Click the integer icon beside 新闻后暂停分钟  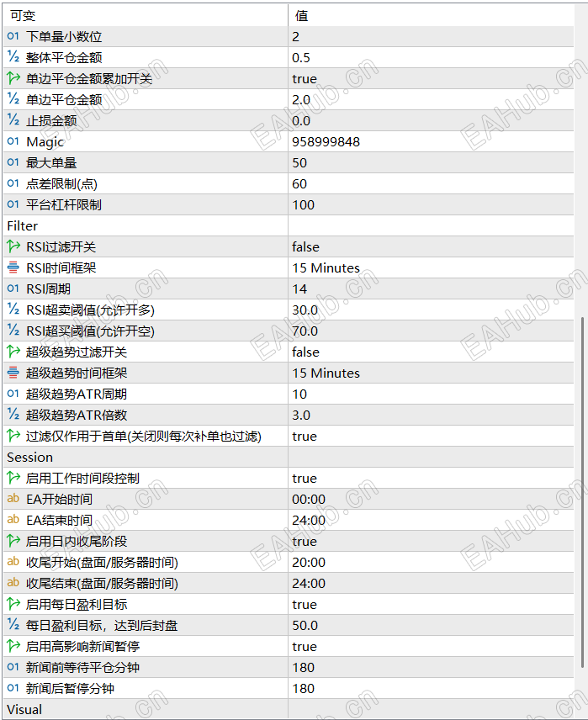coord(13,688)
